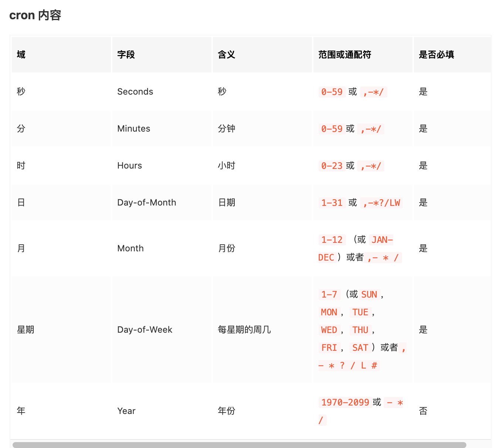Select the '含义' column header
Screen dimensions: 496x448
[262, 55]
